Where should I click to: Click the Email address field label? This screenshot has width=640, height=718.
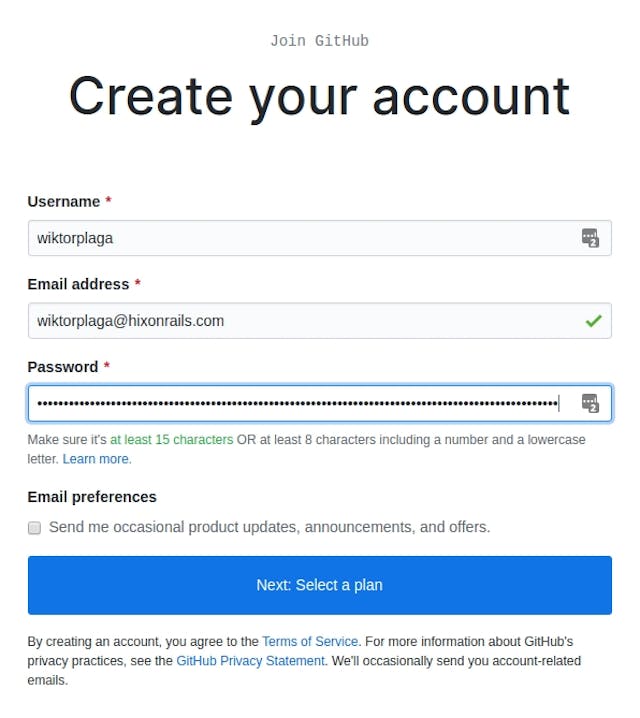(78, 284)
